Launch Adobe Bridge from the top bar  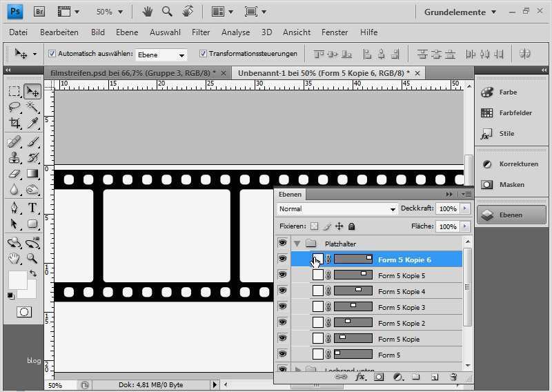coord(39,12)
